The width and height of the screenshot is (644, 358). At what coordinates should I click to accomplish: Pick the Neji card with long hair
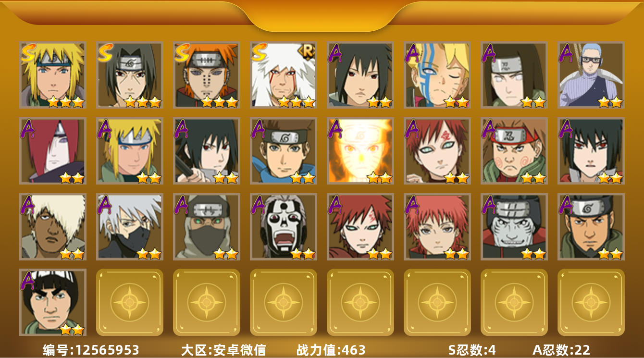[x=514, y=74]
